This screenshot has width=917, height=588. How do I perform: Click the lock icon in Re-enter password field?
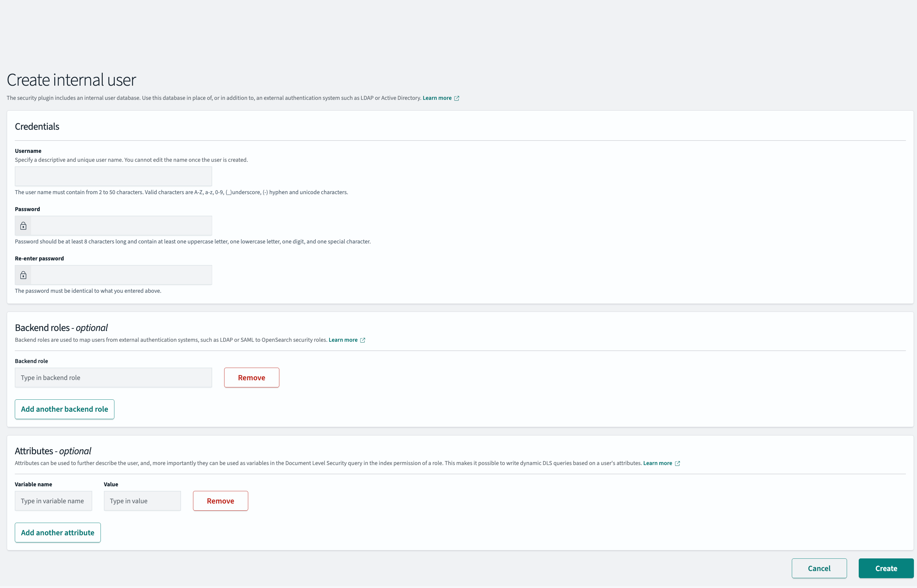click(x=23, y=275)
